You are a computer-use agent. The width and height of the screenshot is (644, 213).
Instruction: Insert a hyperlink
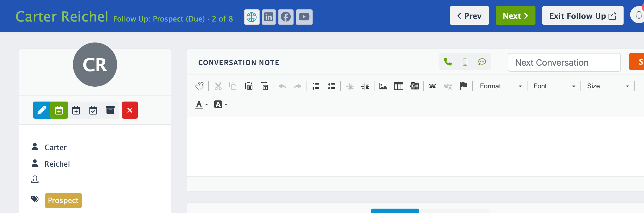(432, 86)
